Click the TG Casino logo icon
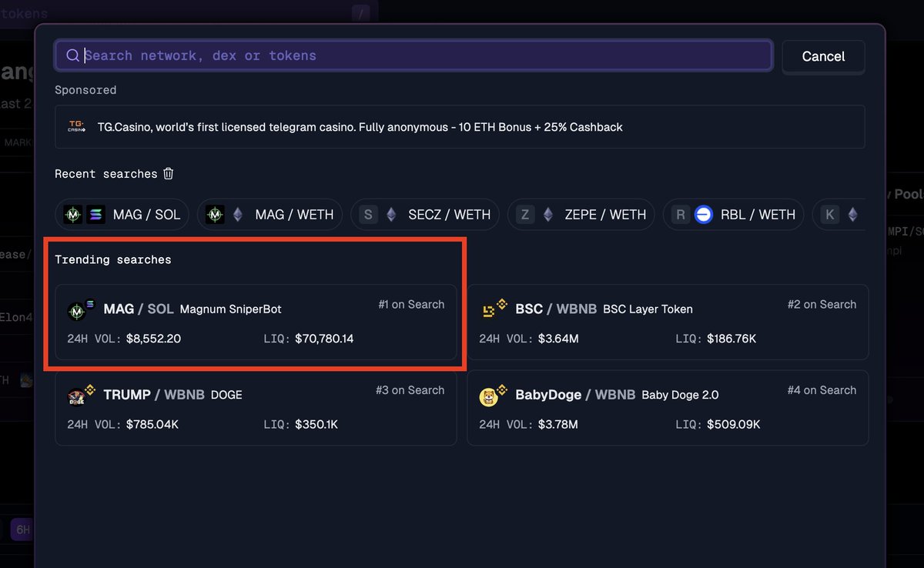Screen dimensions: 924x568 [76, 126]
